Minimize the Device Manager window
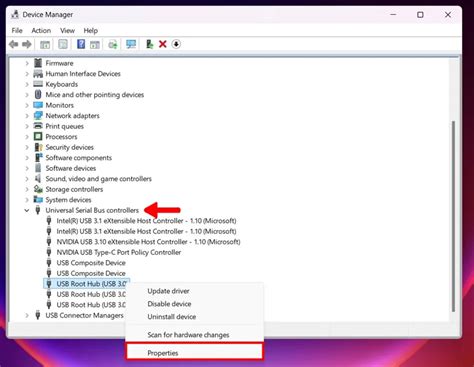474x367 pixels. (393, 15)
